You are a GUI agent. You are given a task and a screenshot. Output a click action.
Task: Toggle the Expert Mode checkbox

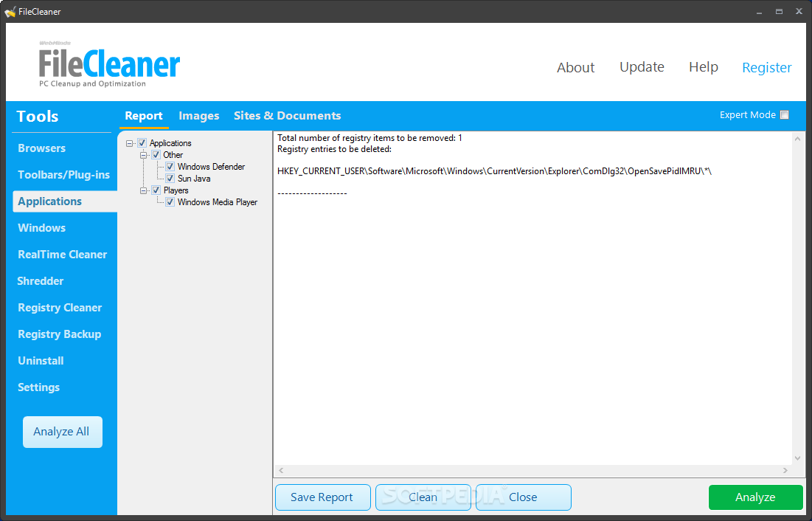click(785, 115)
